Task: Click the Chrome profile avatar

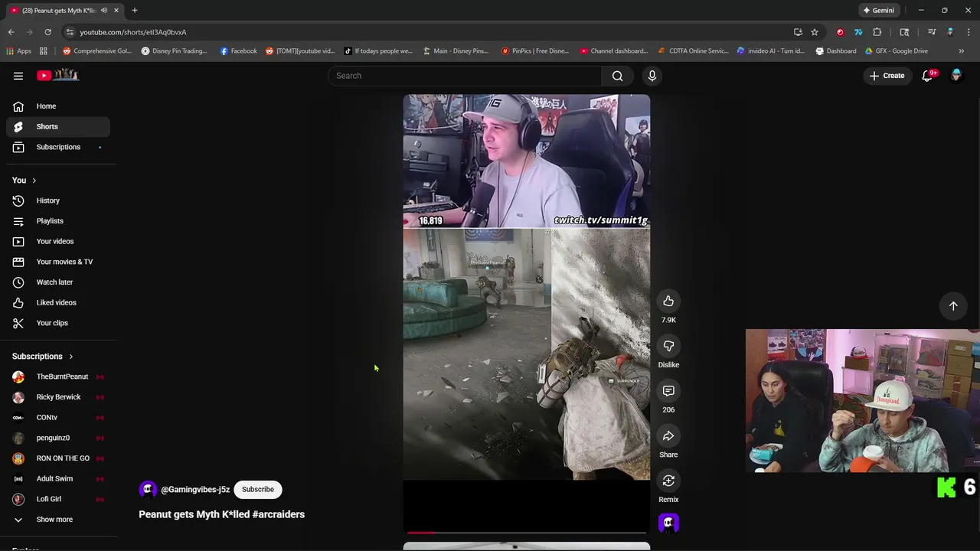Action: pos(950,32)
